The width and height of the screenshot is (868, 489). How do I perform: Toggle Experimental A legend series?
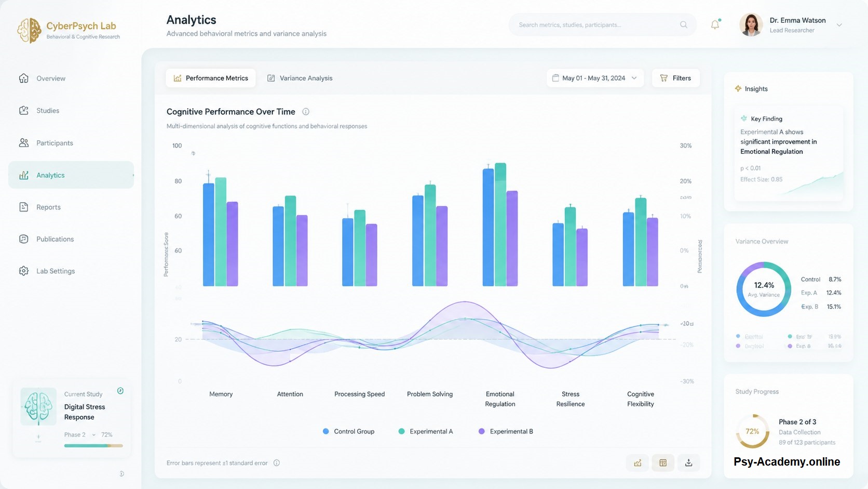426,431
